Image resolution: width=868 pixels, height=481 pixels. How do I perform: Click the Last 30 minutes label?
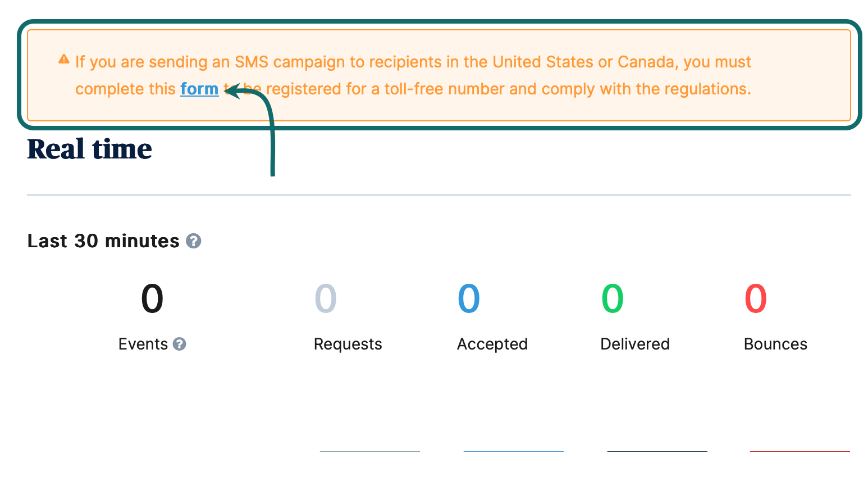103,241
